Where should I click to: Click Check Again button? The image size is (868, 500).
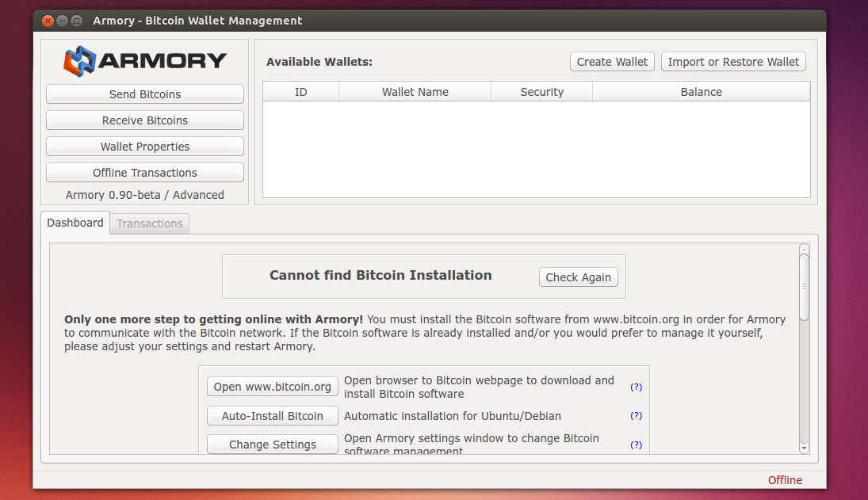pyautogui.click(x=579, y=277)
